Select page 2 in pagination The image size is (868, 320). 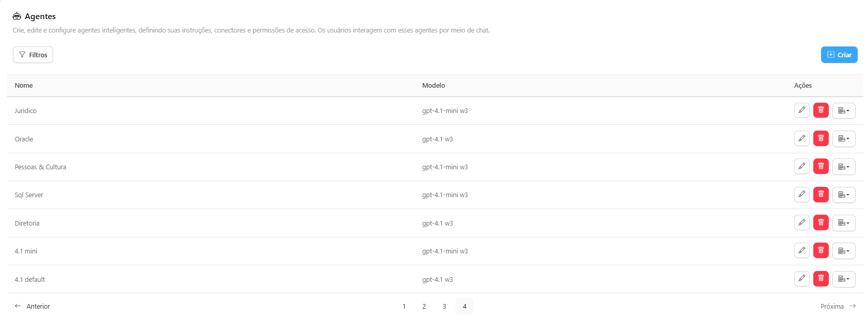424,307
